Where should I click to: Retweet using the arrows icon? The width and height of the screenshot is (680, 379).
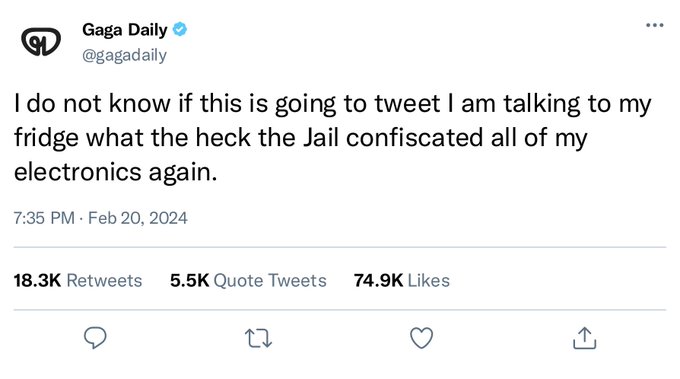pos(258,338)
